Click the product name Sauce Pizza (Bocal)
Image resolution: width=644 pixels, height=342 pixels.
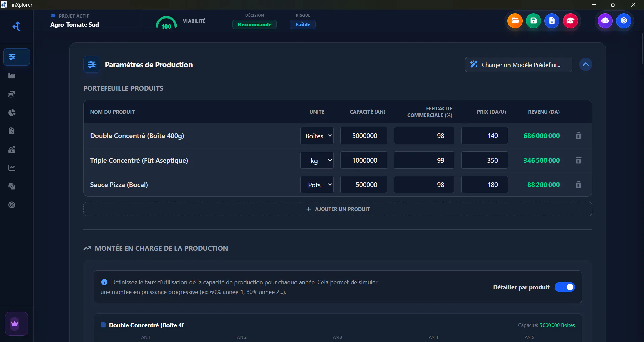coord(119,185)
